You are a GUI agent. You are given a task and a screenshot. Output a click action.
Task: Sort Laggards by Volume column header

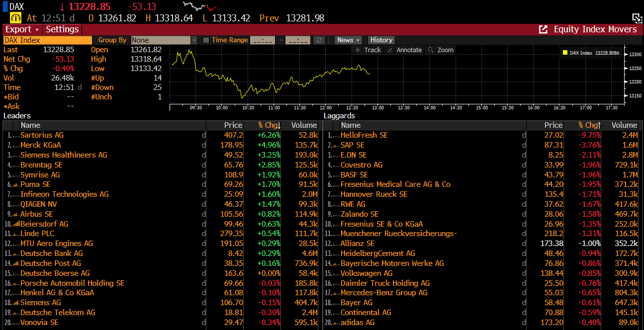coord(624,125)
